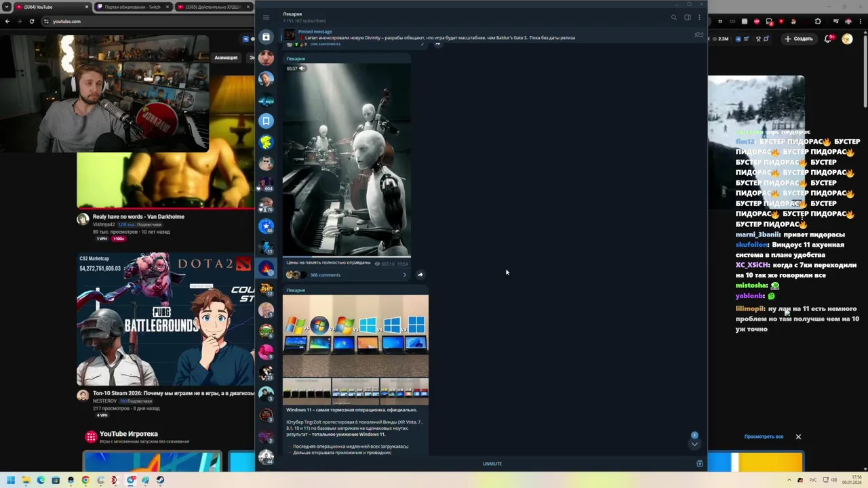This screenshot has height=488, width=868.
Task: Open gift icon in Telegram bottom bar
Action: 699,464
